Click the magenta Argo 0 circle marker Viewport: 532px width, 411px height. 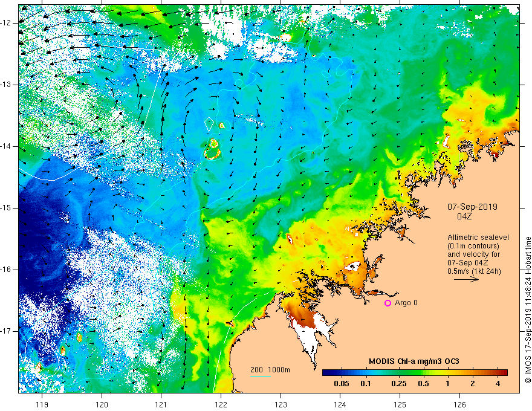tap(388, 303)
